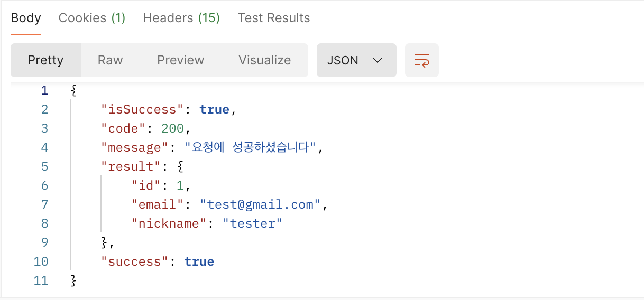This screenshot has width=644, height=300.
Task: Click the "test@gmail.com" email value
Action: (x=260, y=204)
